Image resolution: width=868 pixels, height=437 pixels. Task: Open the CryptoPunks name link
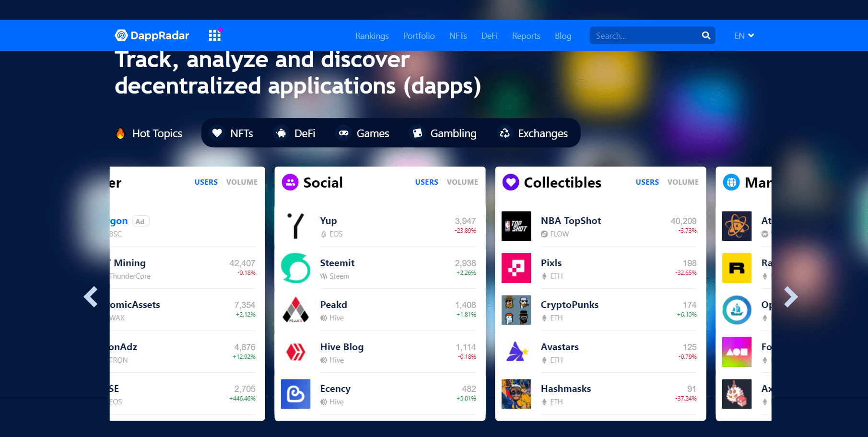570,305
